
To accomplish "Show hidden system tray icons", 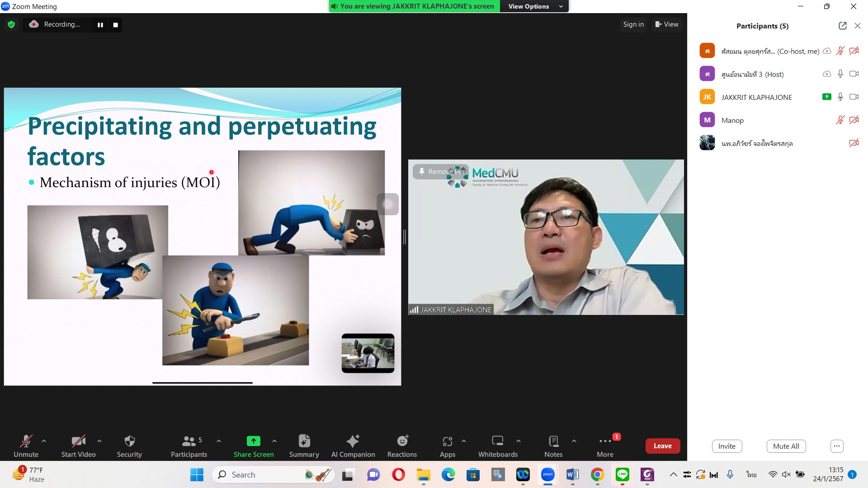I will click(673, 474).
